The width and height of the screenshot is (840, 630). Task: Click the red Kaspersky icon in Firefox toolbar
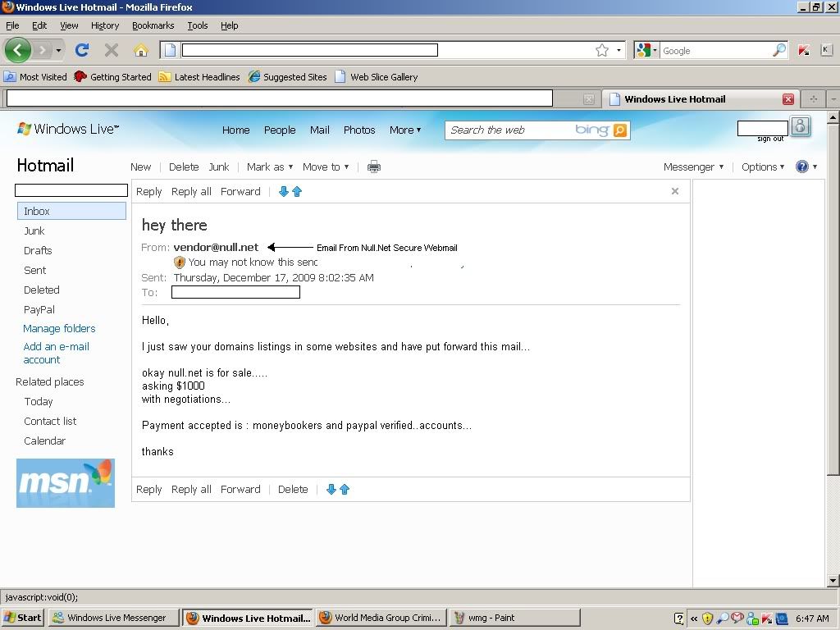[804, 50]
